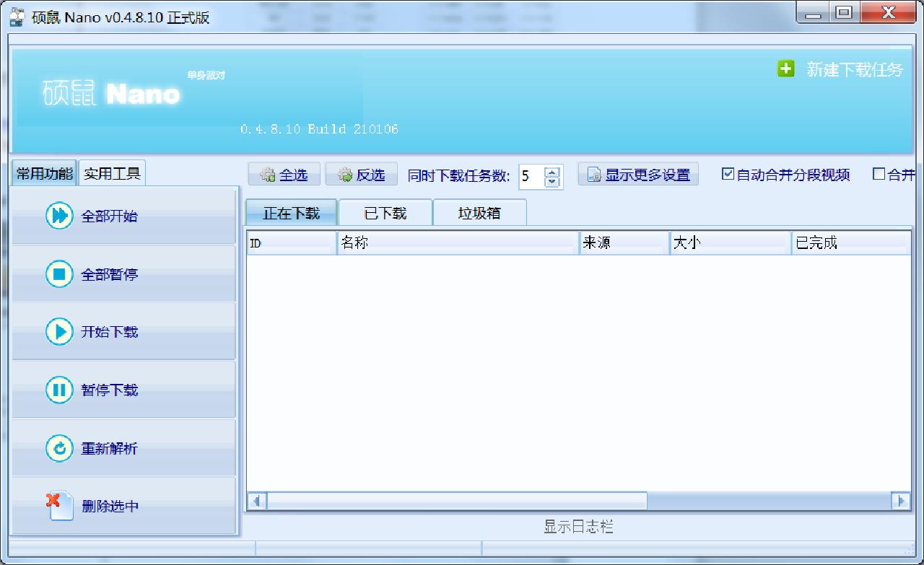Disable the 自动合并分段视频 checkbox
Viewport: 924px width, 565px height.
coord(728,174)
